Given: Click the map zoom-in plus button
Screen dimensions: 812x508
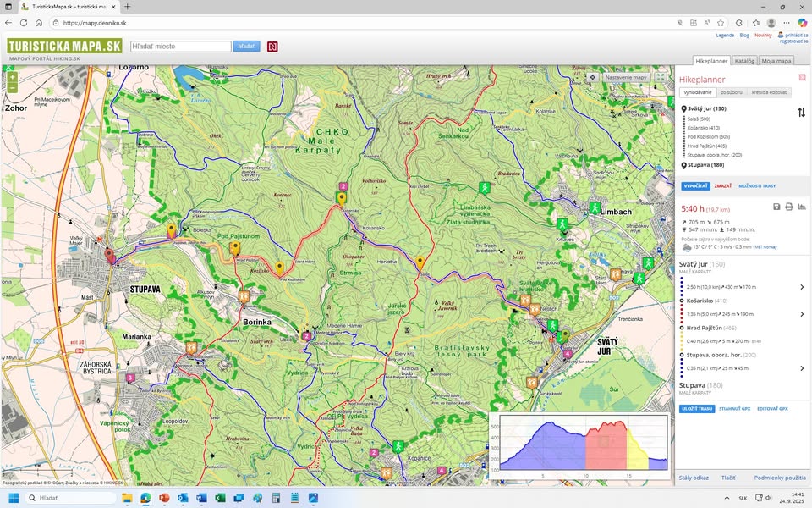Looking at the screenshot, I should point(12,77).
